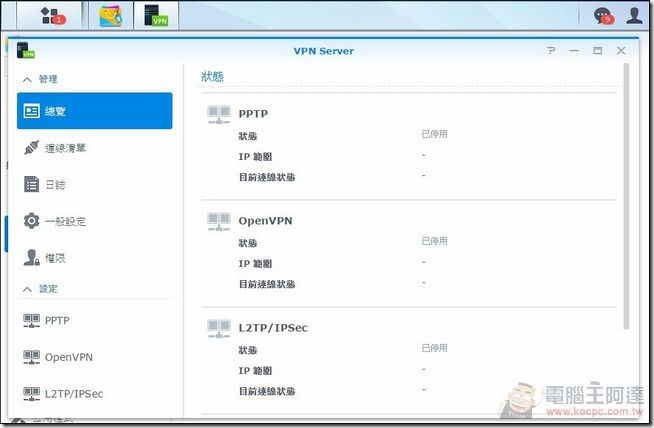Viewport: 654px width, 428px height.
Task: Click the PPTP heading in status panel
Action: 253,113
